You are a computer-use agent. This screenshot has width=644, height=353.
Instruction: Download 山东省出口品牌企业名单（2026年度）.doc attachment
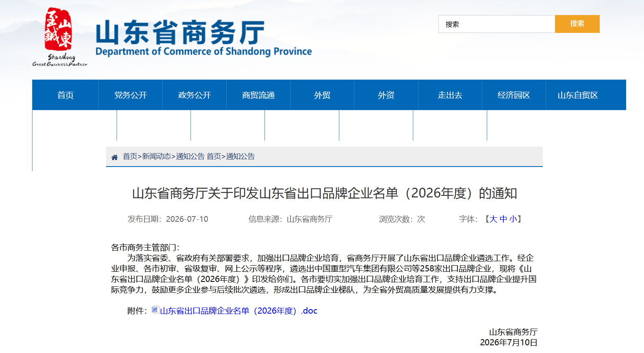click(239, 311)
